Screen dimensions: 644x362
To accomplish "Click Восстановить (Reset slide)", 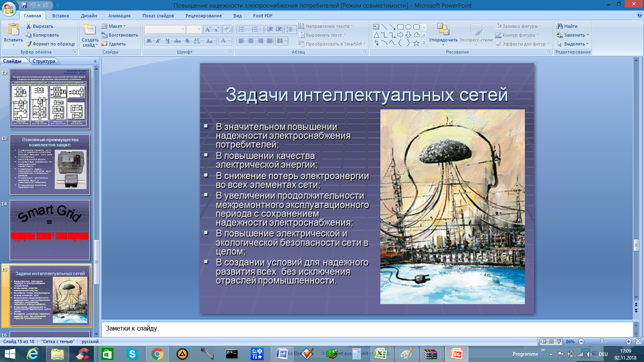I will coord(120,35).
